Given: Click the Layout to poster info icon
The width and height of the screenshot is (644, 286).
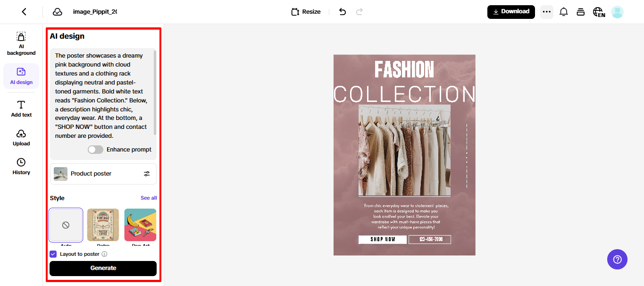Looking at the screenshot, I should coord(105,254).
